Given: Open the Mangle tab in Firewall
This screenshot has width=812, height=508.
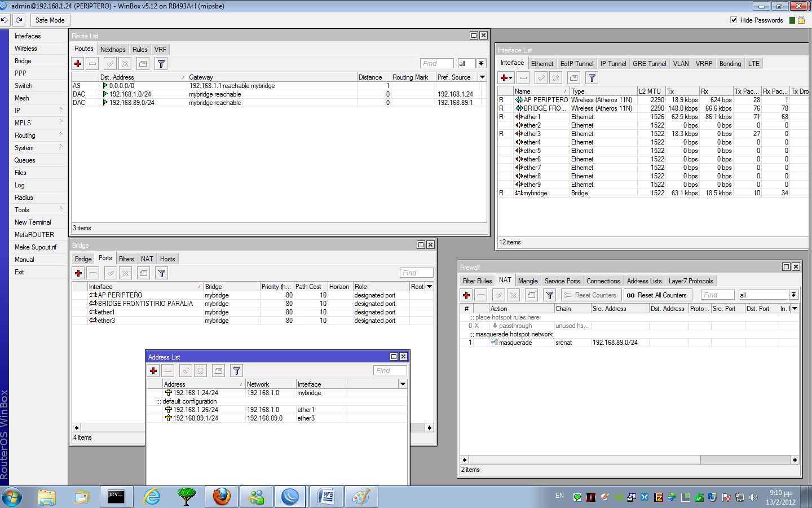Looking at the screenshot, I should pyautogui.click(x=527, y=281).
